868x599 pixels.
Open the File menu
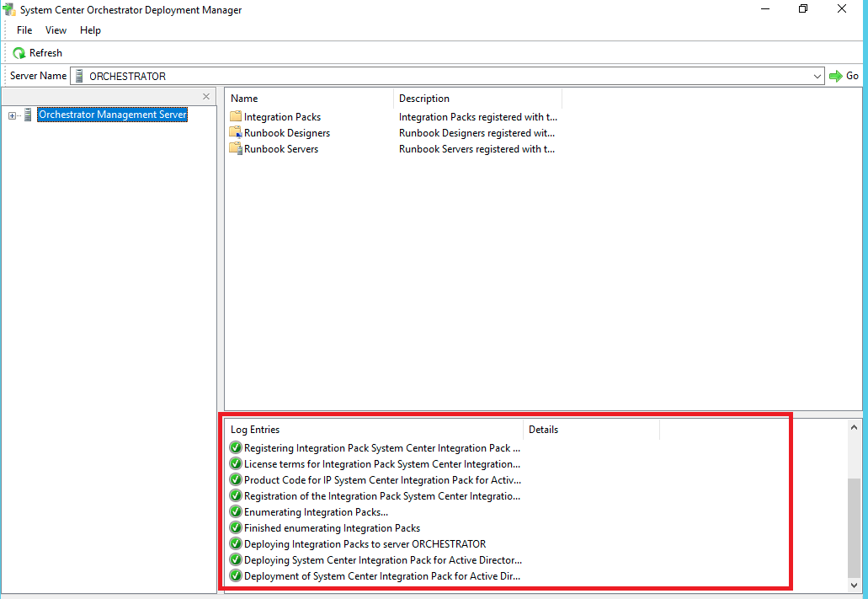coord(24,30)
